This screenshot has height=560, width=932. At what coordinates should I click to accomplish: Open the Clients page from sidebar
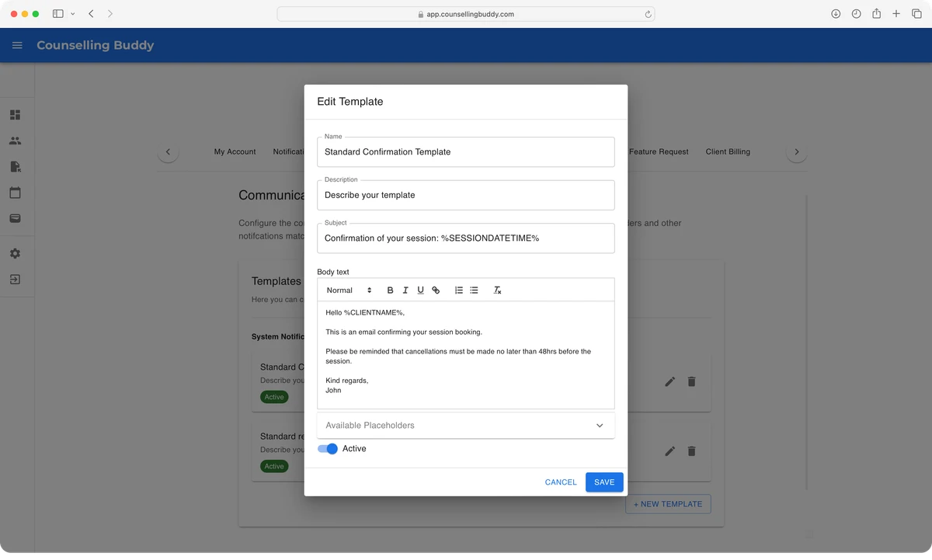pyautogui.click(x=15, y=141)
